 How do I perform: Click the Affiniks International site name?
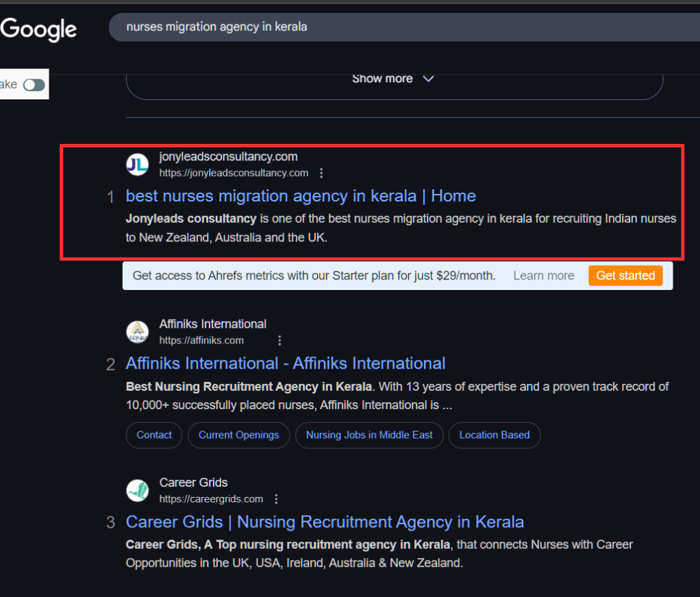click(x=213, y=324)
